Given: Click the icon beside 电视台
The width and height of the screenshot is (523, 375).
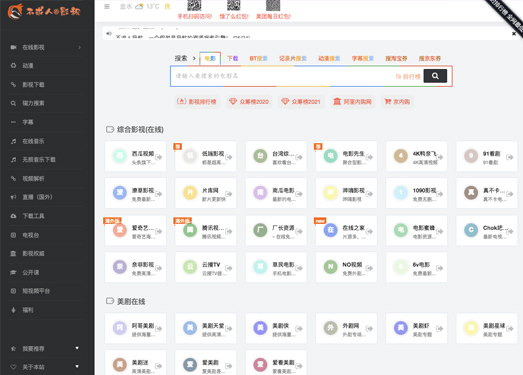Looking at the screenshot, I should click(13, 235).
